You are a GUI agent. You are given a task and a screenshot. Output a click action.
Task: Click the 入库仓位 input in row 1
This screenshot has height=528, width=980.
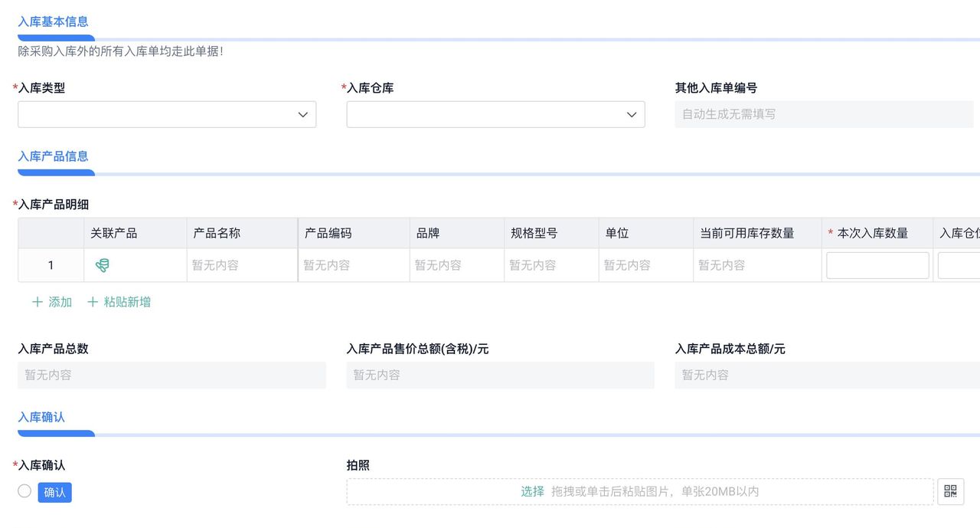(963, 265)
